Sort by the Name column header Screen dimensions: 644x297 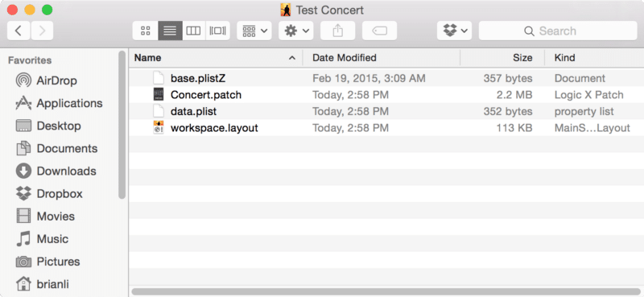coord(147,58)
